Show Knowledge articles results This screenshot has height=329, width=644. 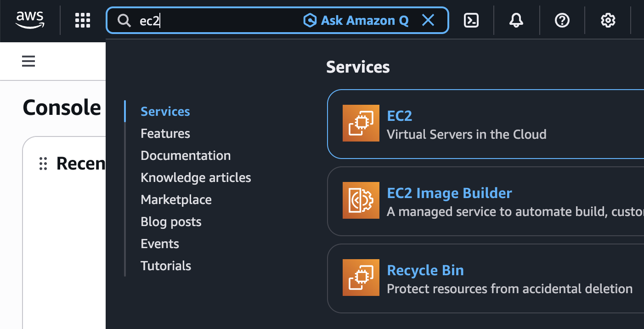[x=196, y=178]
